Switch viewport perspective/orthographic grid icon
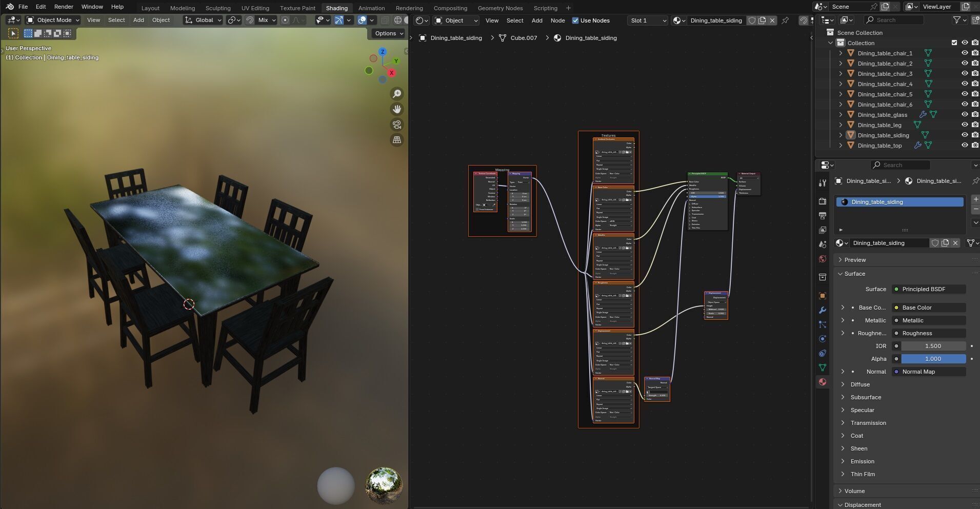 [397, 140]
